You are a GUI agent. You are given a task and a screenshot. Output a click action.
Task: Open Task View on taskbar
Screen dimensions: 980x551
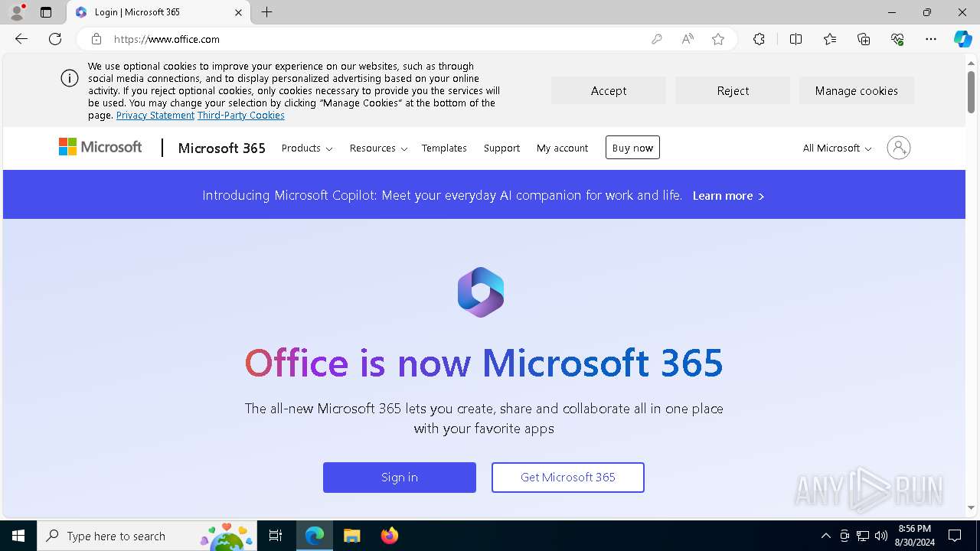(276, 536)
